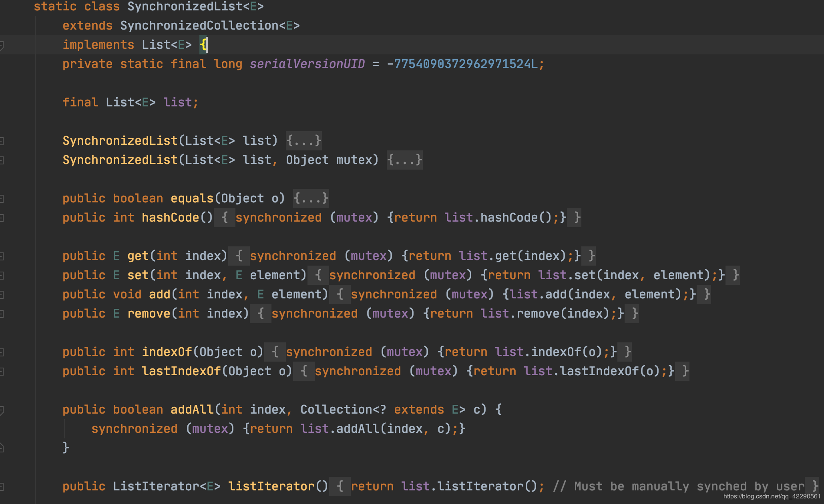Screen dimensions: 824x504
Task: Open the blog.csdn.net watermark link
Action: tap(772, 496)
